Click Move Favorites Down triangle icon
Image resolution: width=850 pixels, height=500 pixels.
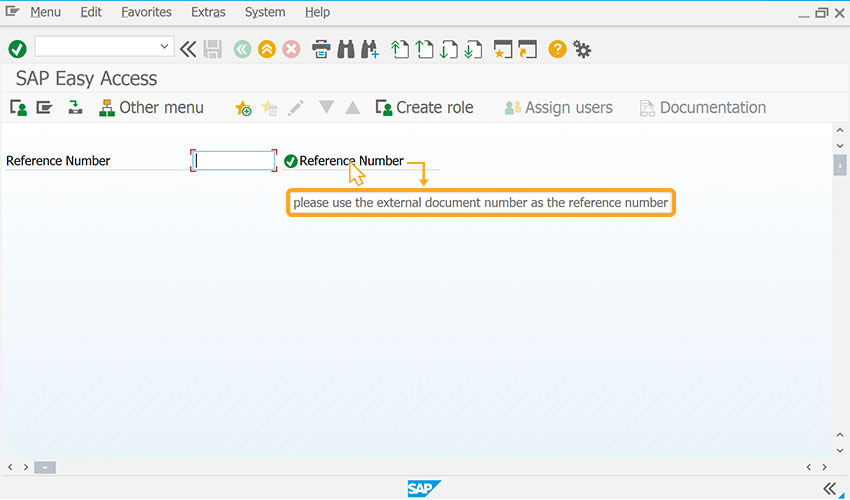click(x=326, y=107)
